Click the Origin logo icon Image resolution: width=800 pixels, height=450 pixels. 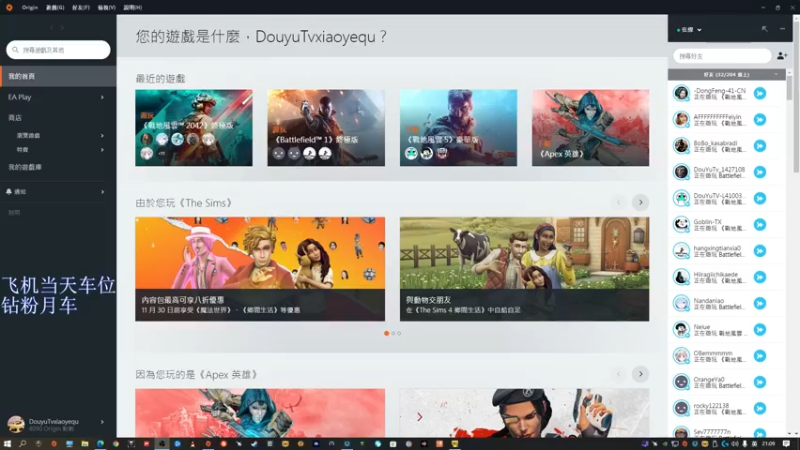point(9,7)
